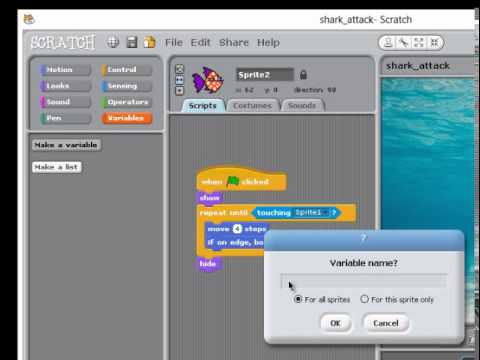Viewport: 480px width, 360px height.
Task: Open the Sensing blocks category
Action: (x=127, y=86)
